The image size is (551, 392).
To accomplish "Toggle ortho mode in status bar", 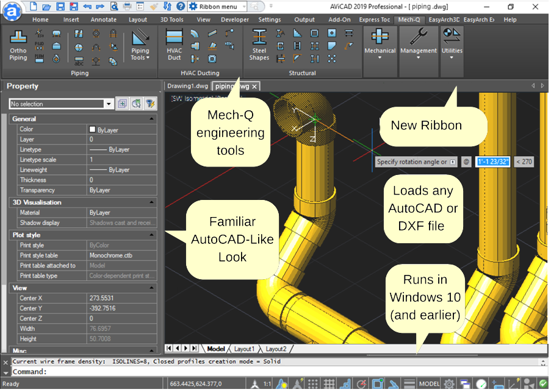I will pyautogui.click(x=345, y=384).
